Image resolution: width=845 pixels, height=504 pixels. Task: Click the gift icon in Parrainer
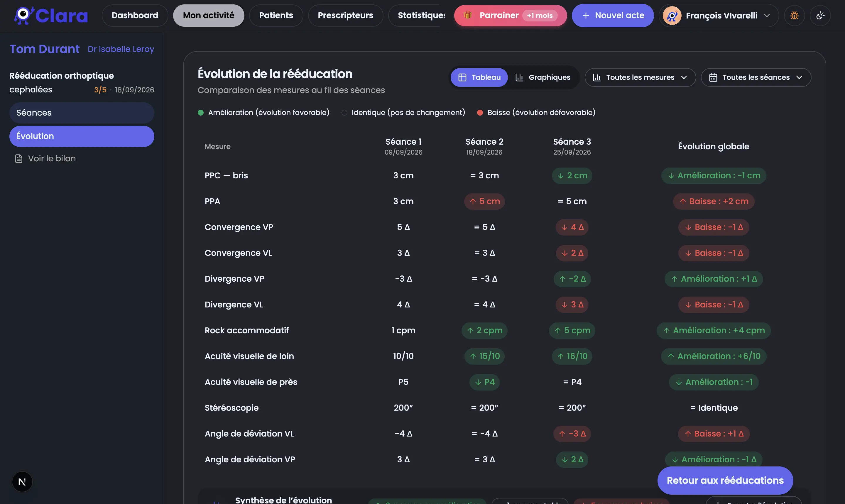(x=468, y=15)
